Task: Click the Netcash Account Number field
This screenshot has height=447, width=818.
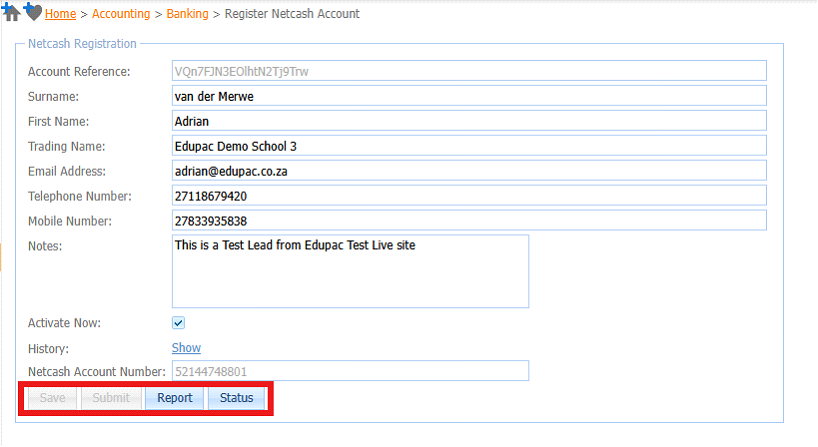Action: click(x=350, y=371)
